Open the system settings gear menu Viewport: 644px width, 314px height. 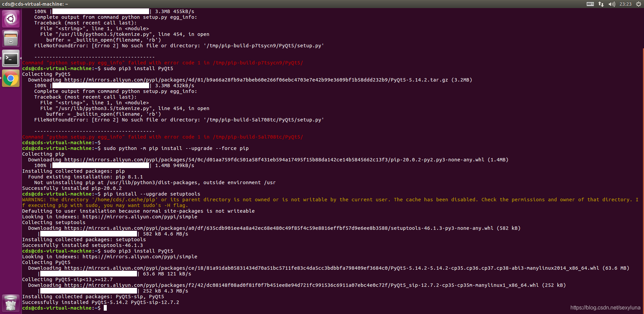pos(638,4)
